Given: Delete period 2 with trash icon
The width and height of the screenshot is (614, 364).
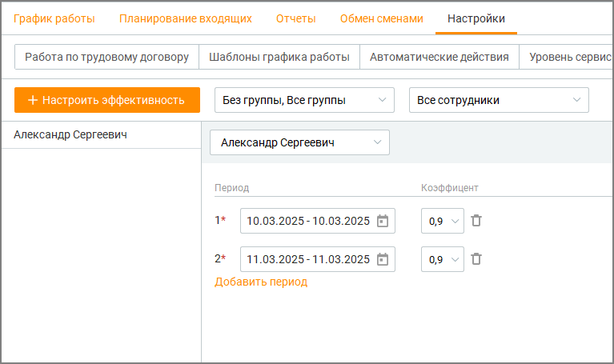Looking at the screenshot, I should (476, 259).
